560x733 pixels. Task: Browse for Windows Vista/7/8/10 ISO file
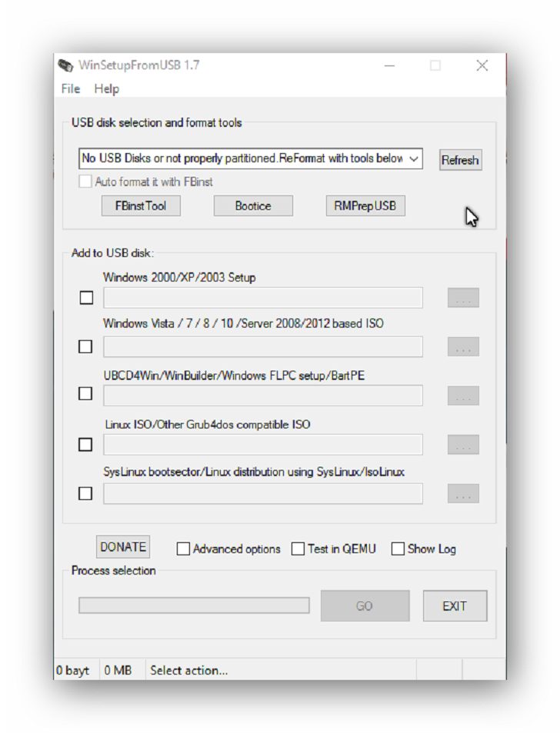click(463, 347)
